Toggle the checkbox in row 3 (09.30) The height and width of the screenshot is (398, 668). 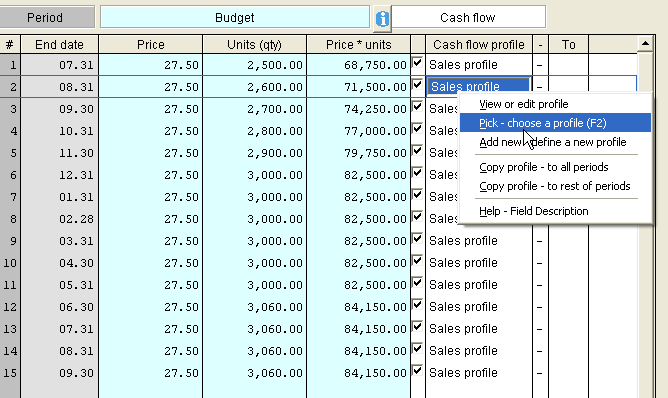[418, 107]
